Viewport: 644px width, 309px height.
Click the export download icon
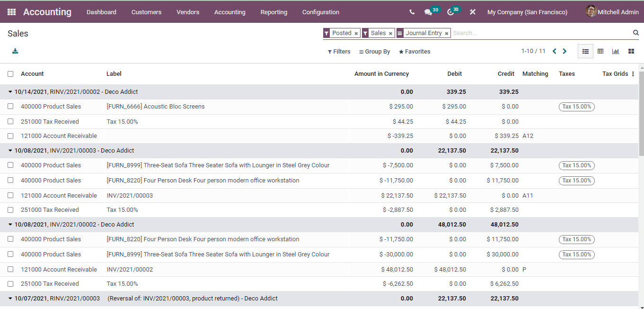tap(15, 51)
